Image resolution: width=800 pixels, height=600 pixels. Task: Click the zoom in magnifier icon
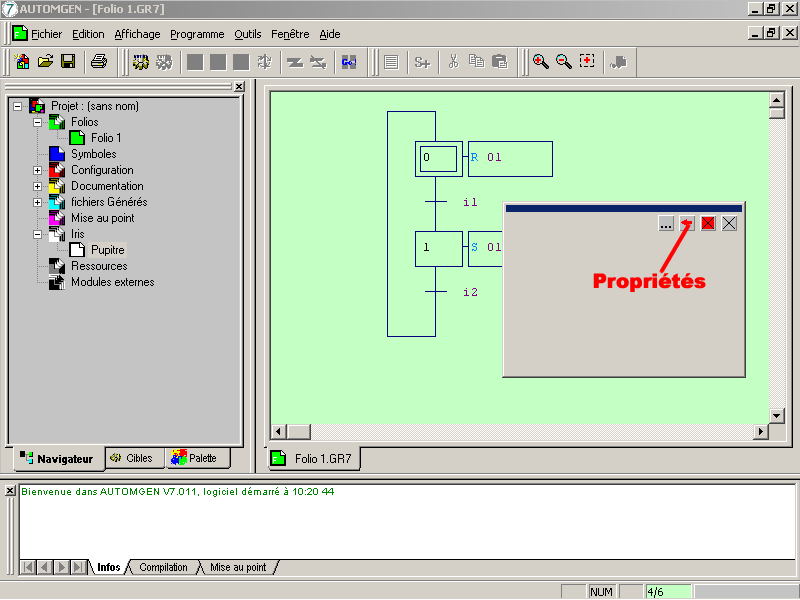[x=540, y=62]
